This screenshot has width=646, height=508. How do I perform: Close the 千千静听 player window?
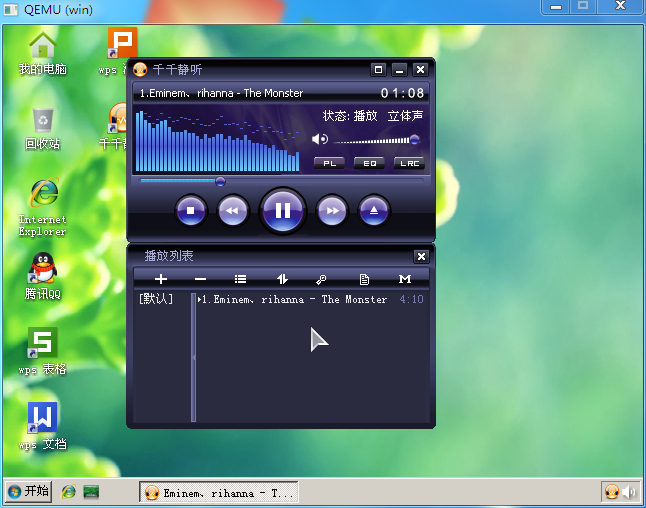pos(420,70)
